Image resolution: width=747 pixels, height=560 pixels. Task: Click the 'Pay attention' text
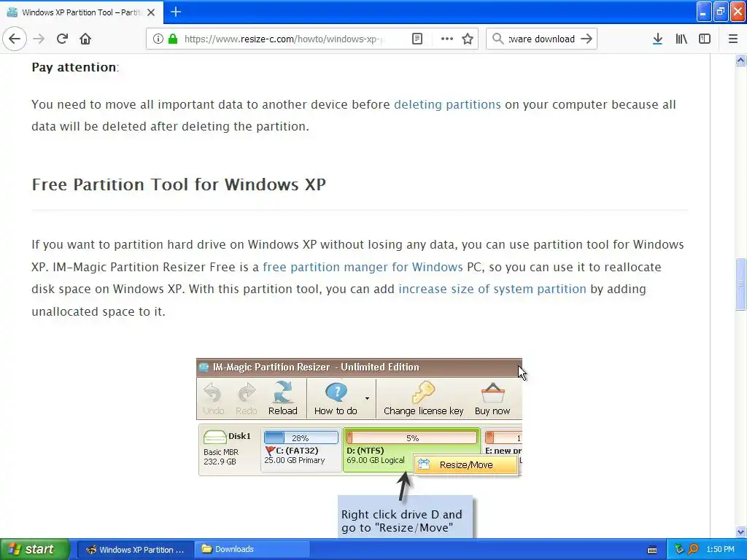click(x=74, y=67)
